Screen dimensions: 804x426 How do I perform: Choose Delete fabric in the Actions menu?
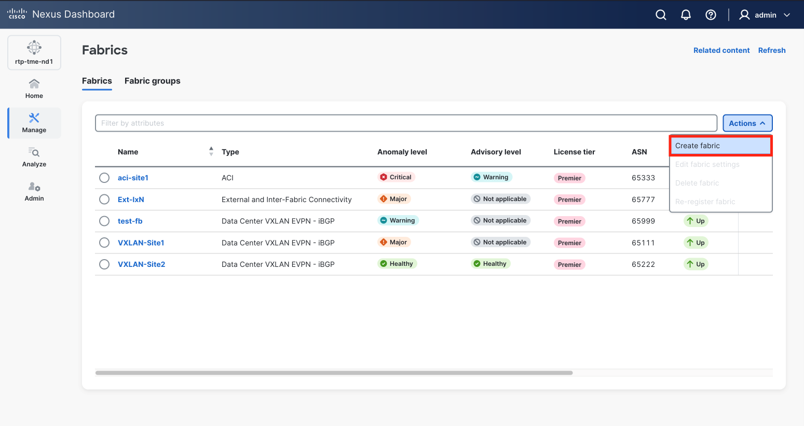[x=720, y=183]
